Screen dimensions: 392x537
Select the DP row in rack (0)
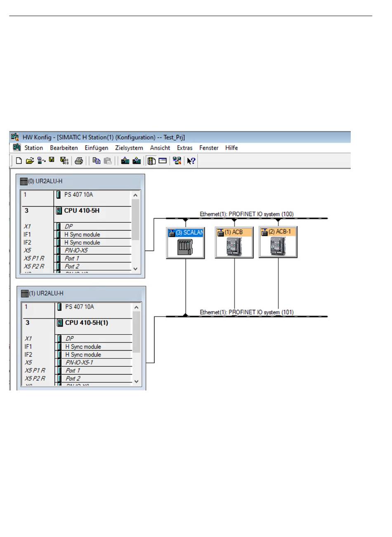coord(76,227)
